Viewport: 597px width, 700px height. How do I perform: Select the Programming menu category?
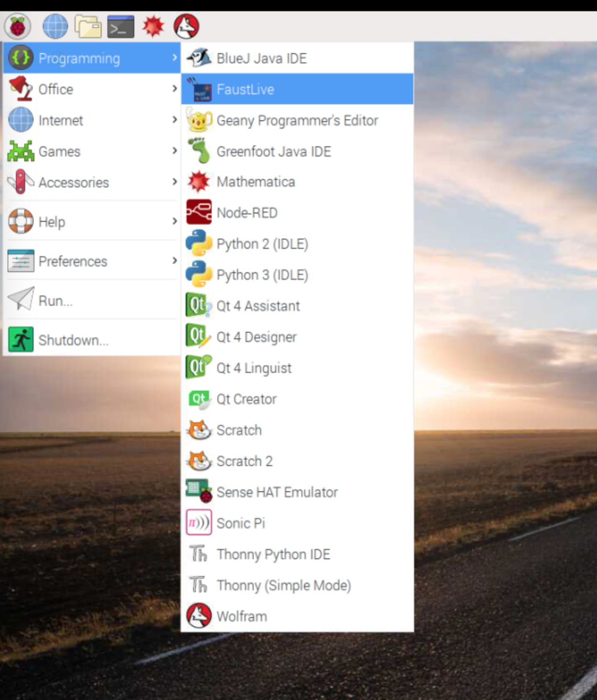pyautogui.click(x=92, y=58)
